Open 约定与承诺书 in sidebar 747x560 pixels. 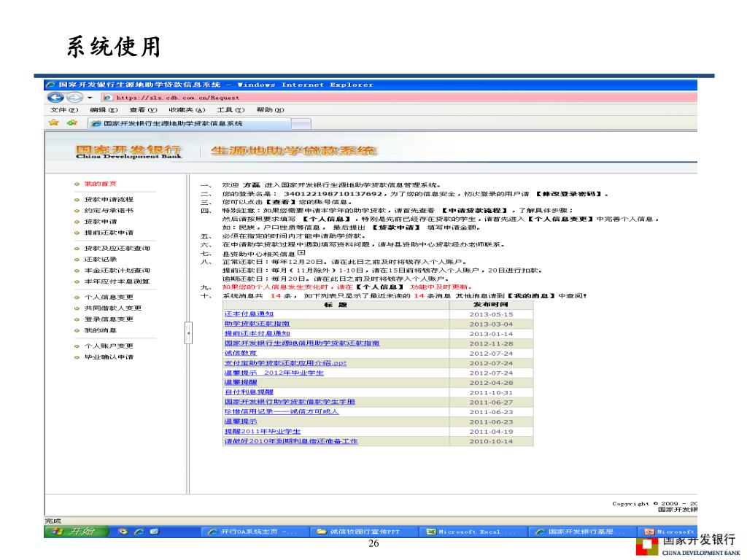pos(109,211)
